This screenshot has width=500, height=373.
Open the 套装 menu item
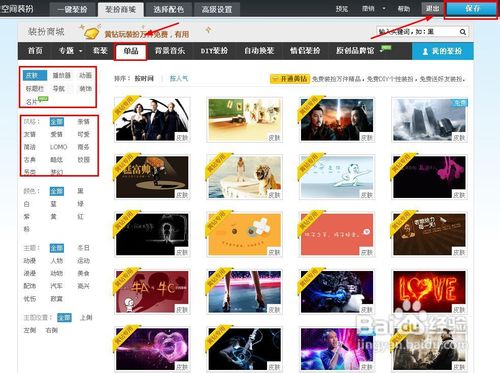click(100, 51)
